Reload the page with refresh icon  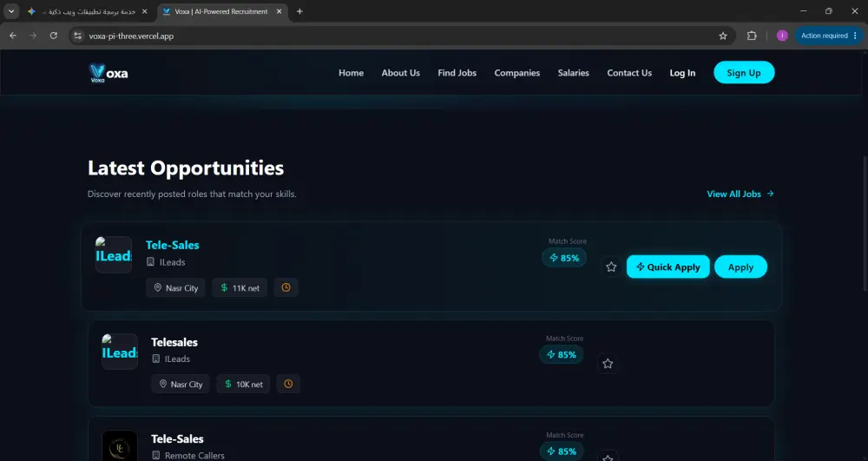(x=54, y=36)
